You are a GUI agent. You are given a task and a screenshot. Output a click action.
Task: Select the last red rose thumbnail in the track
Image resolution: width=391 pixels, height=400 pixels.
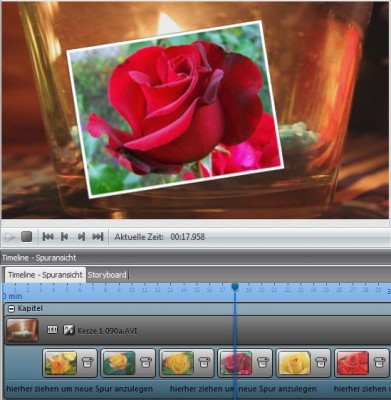click(353, 363)
